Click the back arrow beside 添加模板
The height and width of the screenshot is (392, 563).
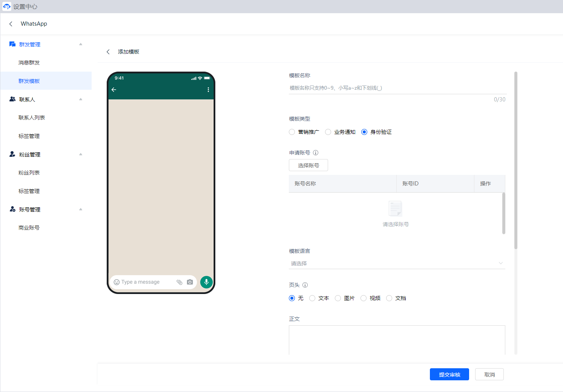(x=108, y=52)
